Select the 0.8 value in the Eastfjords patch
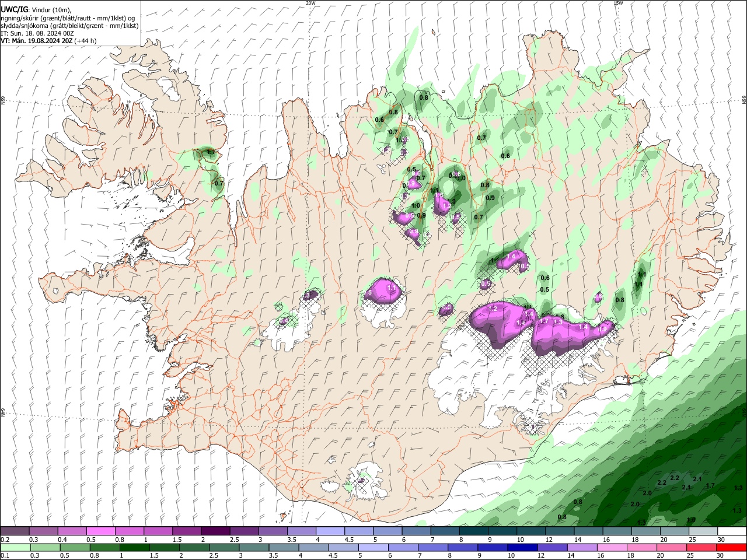747x560 pixels. coord(620,300)
